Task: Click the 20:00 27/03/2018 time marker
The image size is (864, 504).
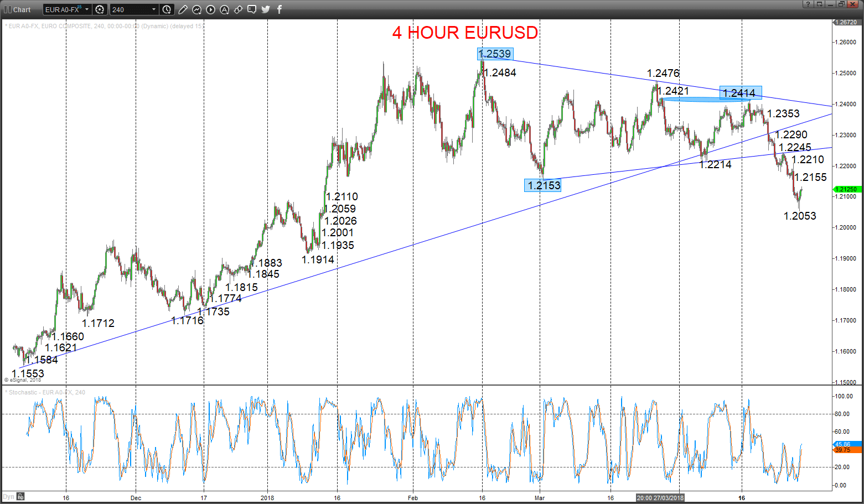Action: (660, 498)
